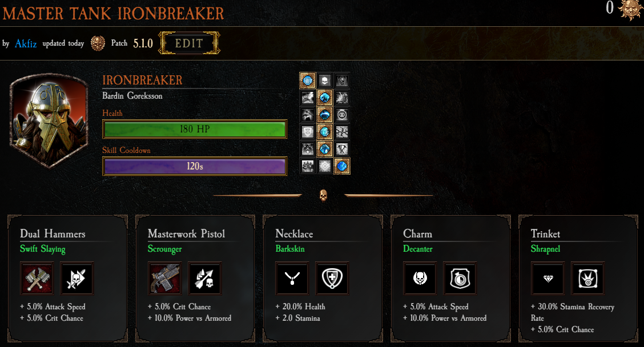Select the Swift Slaying trait icon

coord(77,279)
